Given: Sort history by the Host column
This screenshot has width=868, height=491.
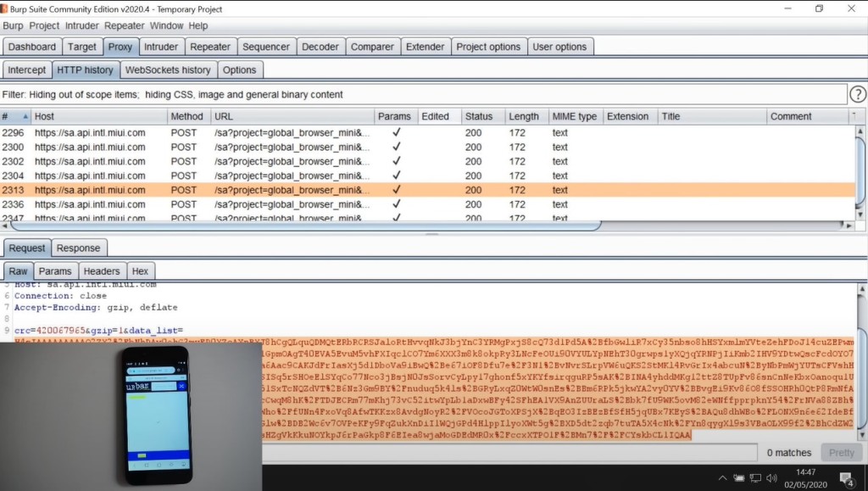Looking at the screenshot, I should click(x=99, y=116).
